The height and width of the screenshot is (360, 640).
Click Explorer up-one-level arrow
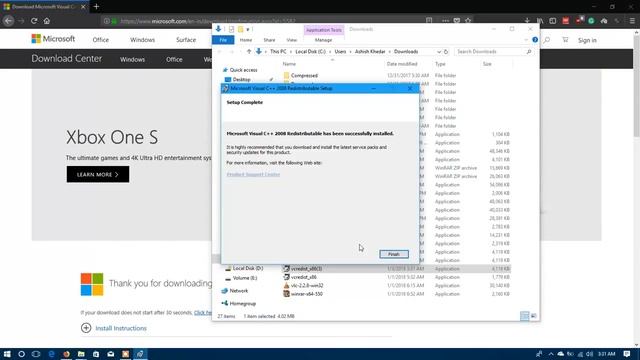coord(249,52)
